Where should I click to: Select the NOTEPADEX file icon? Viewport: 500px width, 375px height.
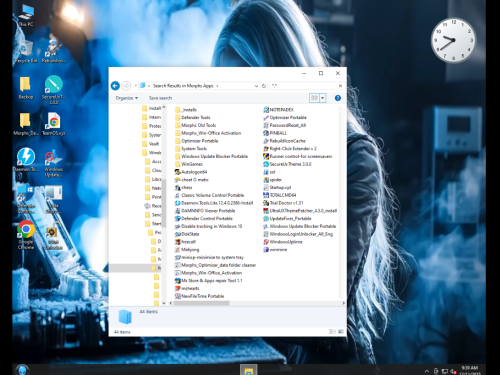coord(266,110)
